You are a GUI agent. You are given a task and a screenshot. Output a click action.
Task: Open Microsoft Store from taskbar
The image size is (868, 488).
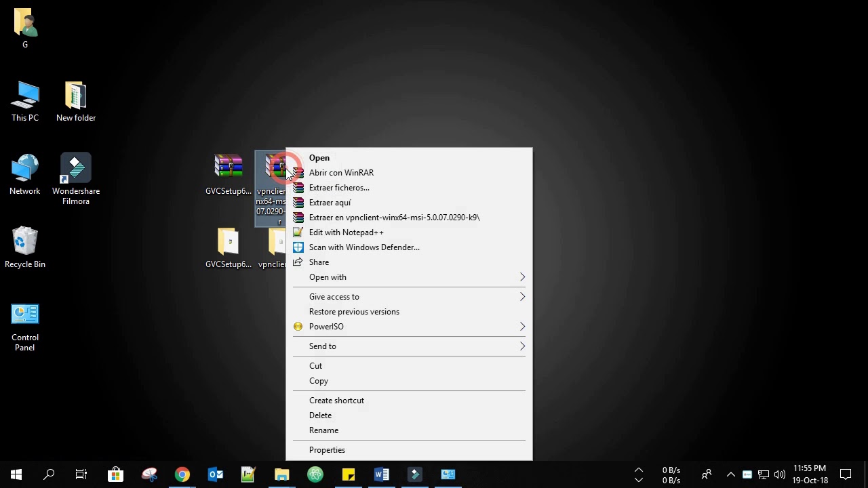coord(115,474)
